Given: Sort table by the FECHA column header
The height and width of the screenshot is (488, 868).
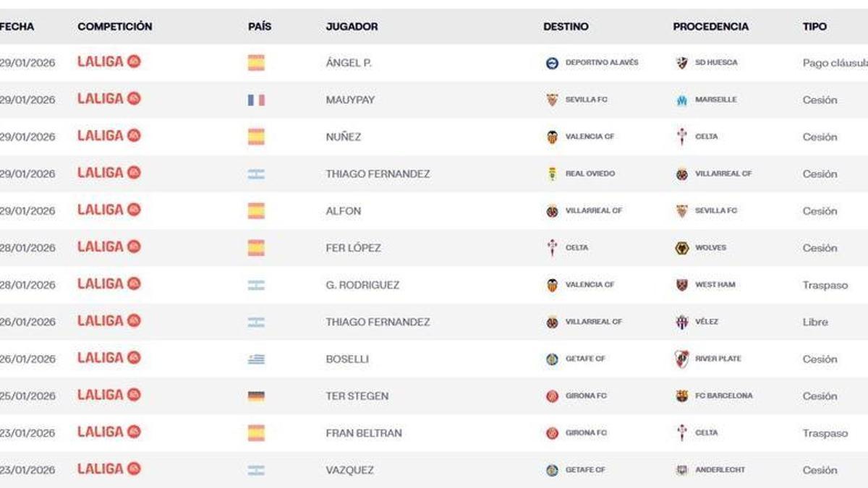Looking at the screenshot, I should (x=20, y=26).
